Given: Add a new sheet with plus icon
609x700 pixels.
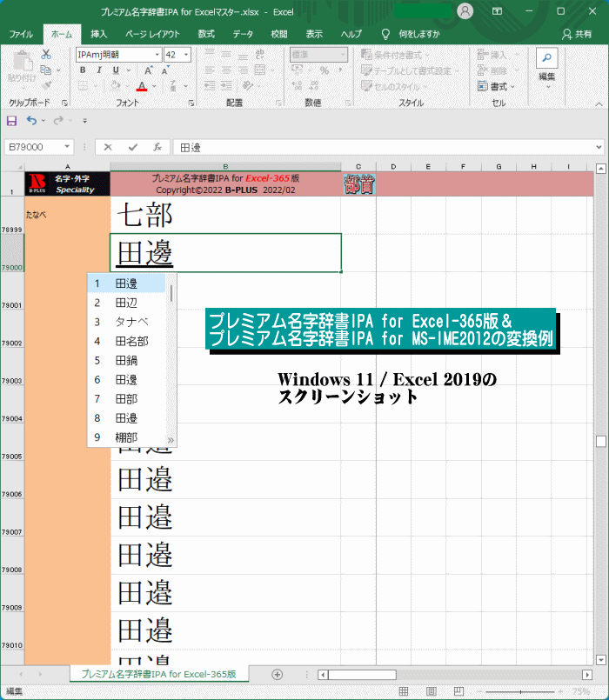Looking at the screenshot, I should 278,674.
